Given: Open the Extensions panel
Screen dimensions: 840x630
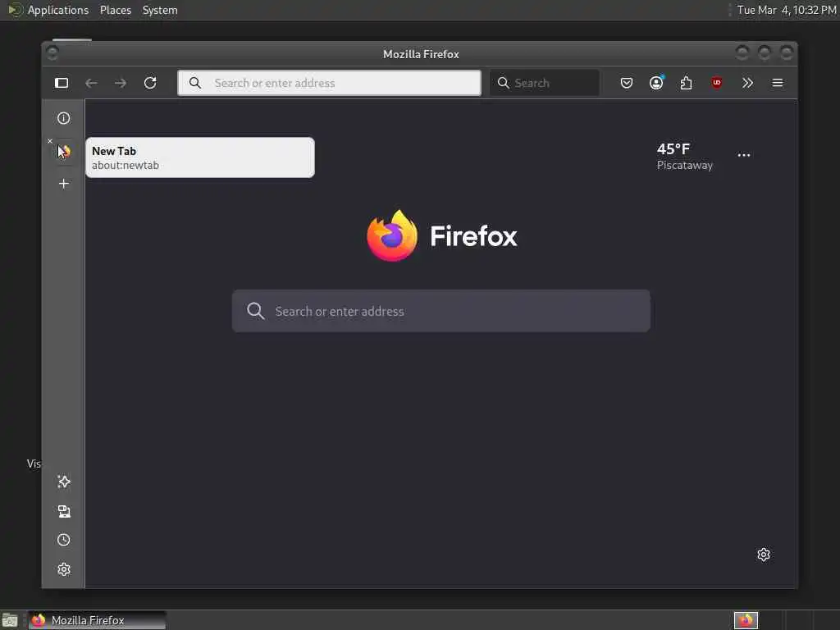Looking at the screenshot, I should 687,83.
